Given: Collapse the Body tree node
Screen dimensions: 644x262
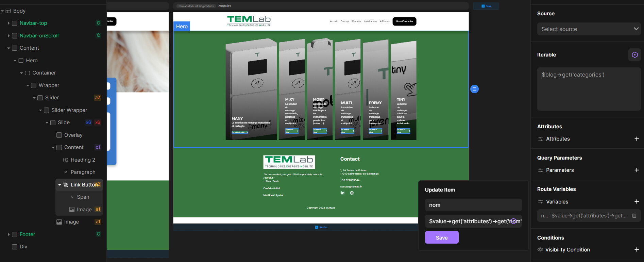Looking at the screenshot, I should [x=2, y=11].
